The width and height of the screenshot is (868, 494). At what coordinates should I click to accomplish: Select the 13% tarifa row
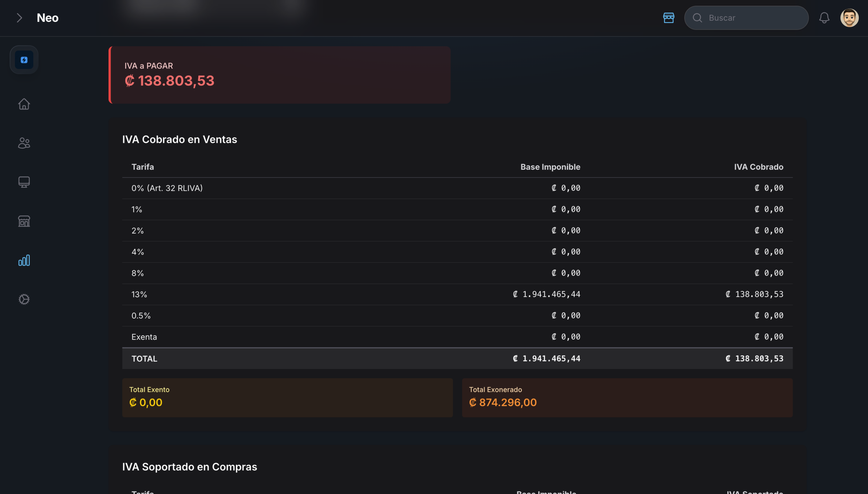tap(457, 294)
